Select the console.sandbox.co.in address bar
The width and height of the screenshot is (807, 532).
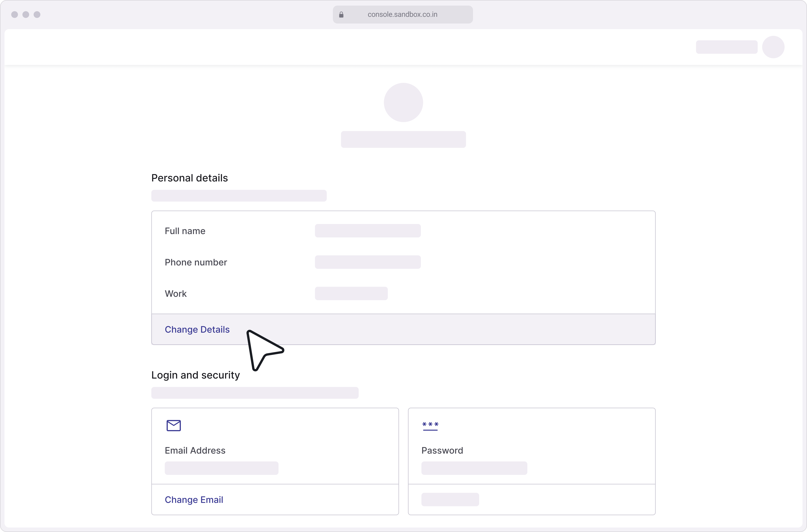pos(403,15)
